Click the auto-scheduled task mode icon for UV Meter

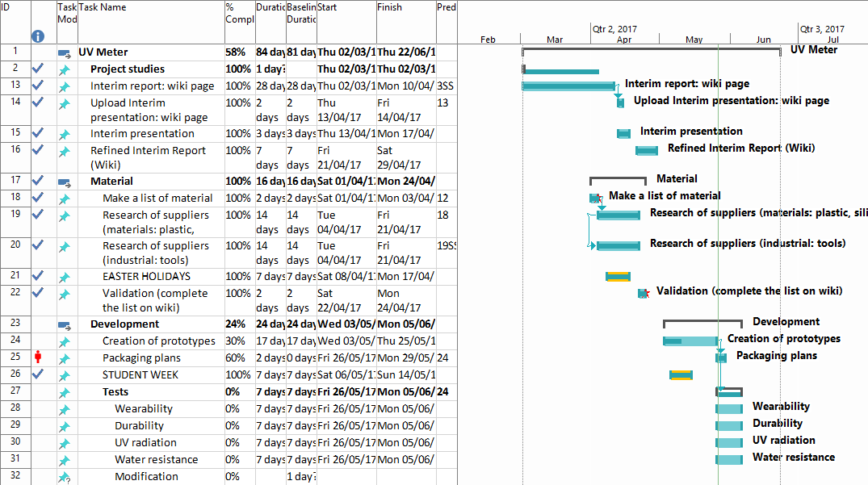65,52
